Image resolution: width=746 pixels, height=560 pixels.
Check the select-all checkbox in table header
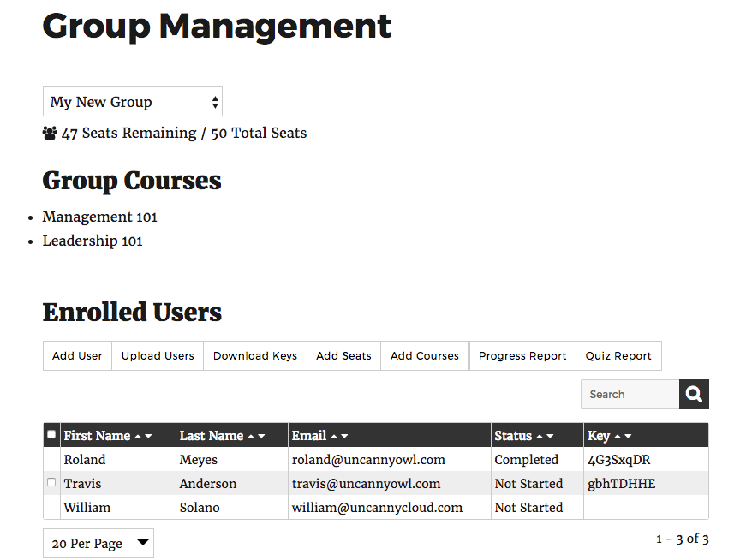pos(51,435)
